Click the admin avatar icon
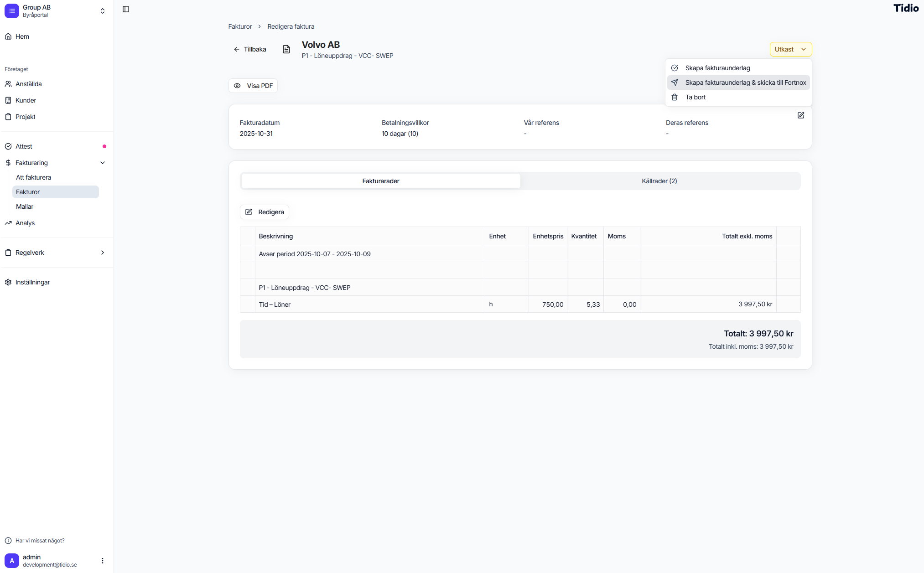The width and height of the screenshot is (924, 573). (x=12, y=561)
